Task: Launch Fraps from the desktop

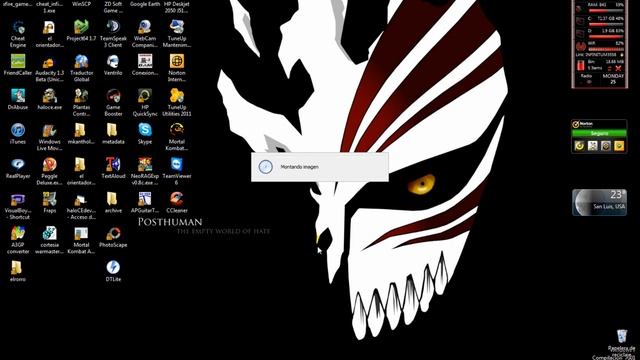Action: coord(49,202)
